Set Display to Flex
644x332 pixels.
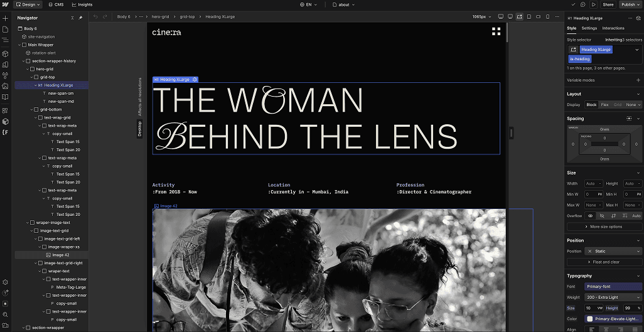(x=604, y=105)
